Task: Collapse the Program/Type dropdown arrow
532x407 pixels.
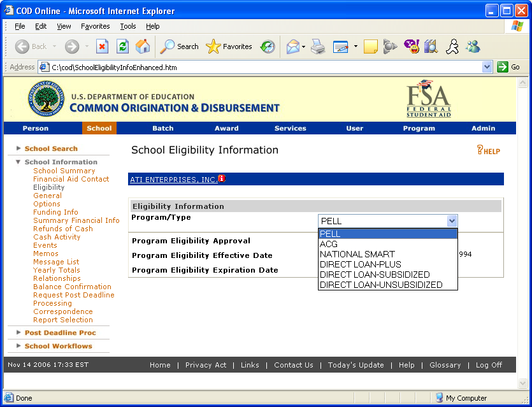Action: (x=452, y=221)
